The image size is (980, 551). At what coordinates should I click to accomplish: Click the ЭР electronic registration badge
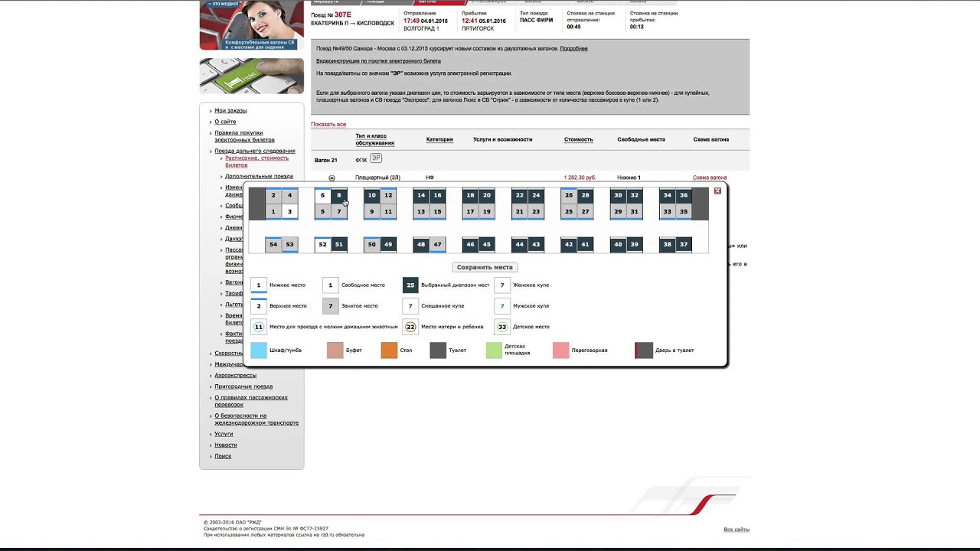376,158
